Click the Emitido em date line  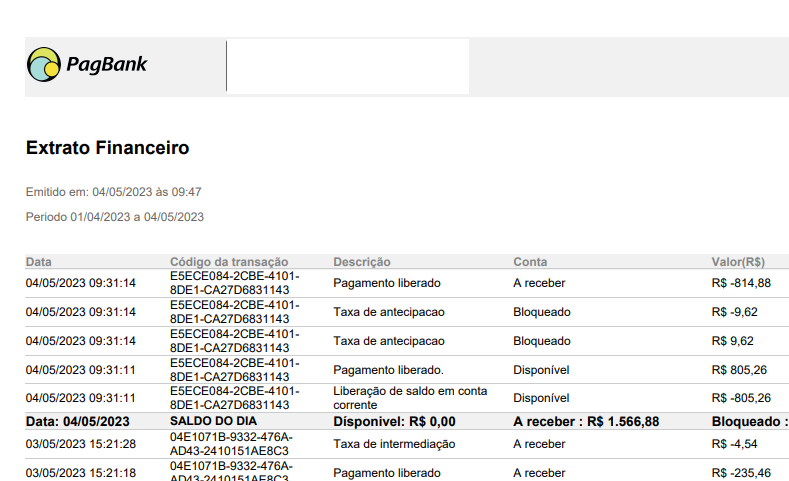[113, 192]
